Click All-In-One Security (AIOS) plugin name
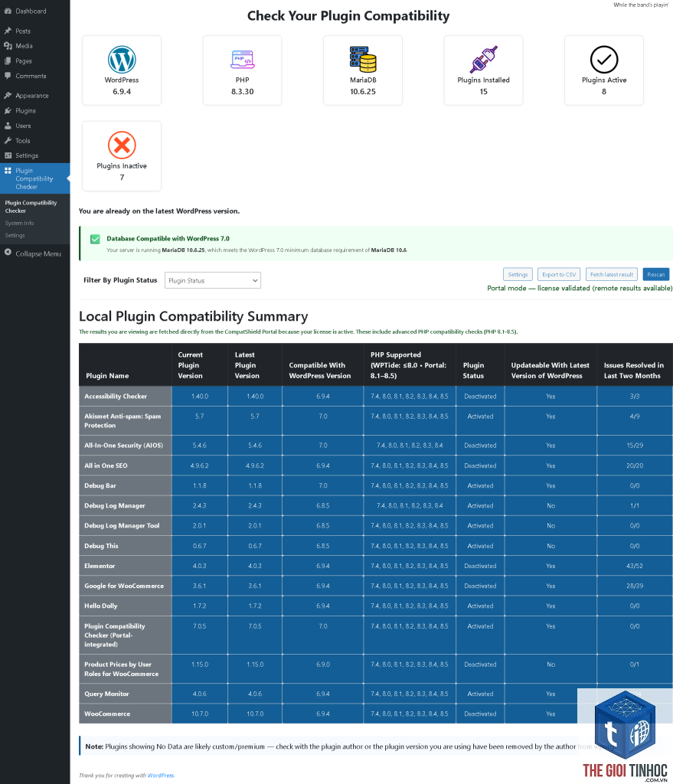The image size is (673, 784). [x=123, y=446]
